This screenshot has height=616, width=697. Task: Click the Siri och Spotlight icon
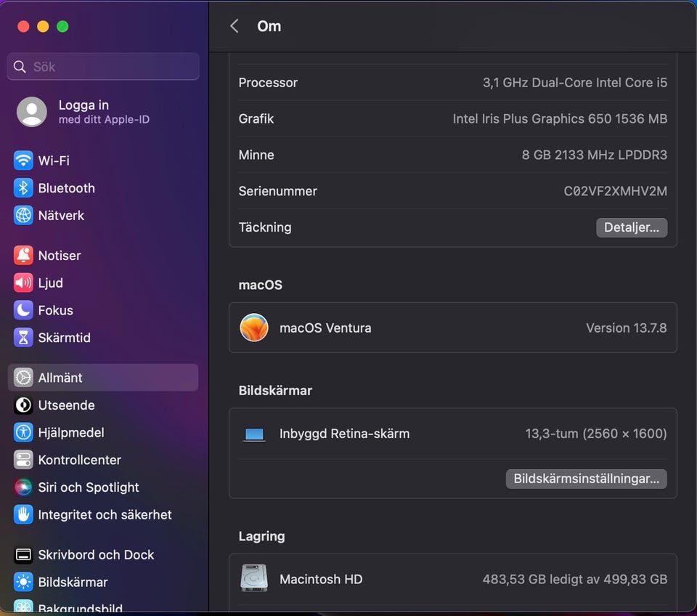(x=23, y=487)
